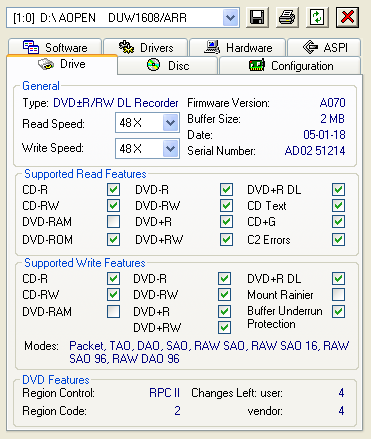Image resolution: width=371 pixels, height=439 pixels.
Task: Switch to the ASPI tab
Action: pos(324,47)
